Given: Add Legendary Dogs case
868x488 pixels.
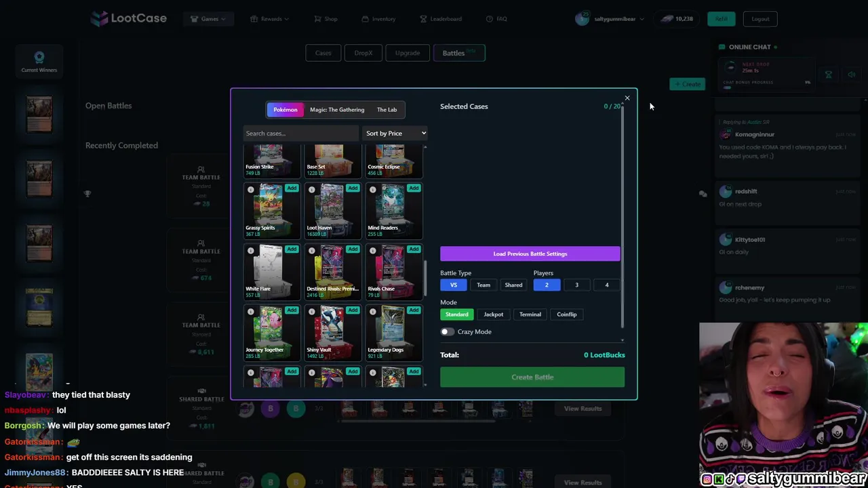Looking at the screenshot, I should (x=414, y=310).
